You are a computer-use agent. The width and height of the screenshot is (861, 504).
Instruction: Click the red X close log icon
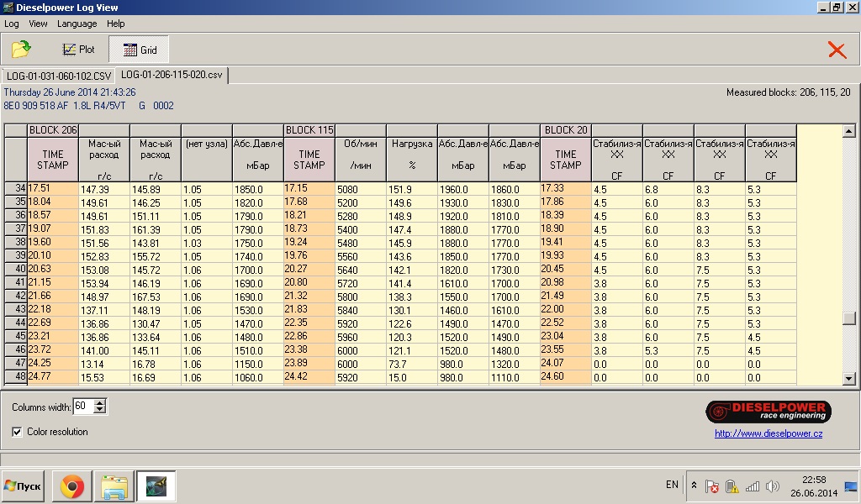pyautogui.click(x=837, y=50)
